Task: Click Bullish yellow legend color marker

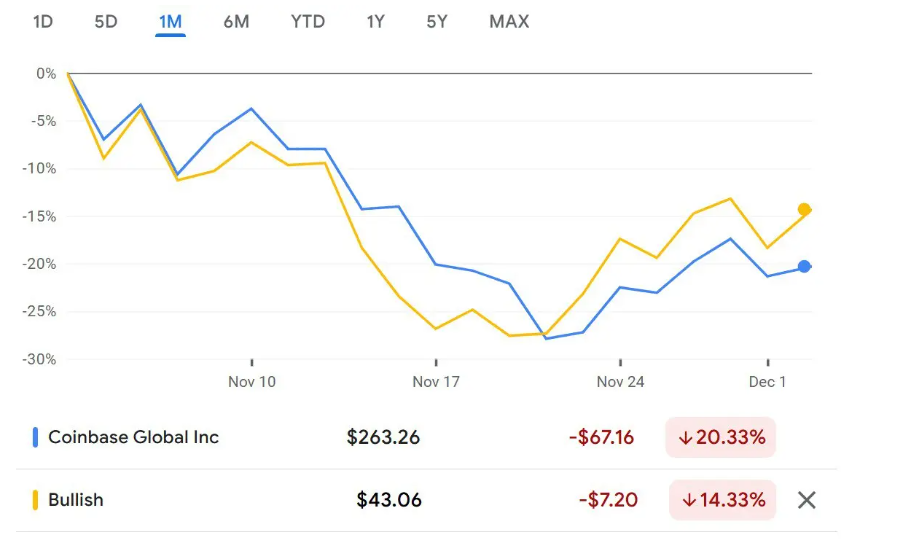Action: (36, 500)
